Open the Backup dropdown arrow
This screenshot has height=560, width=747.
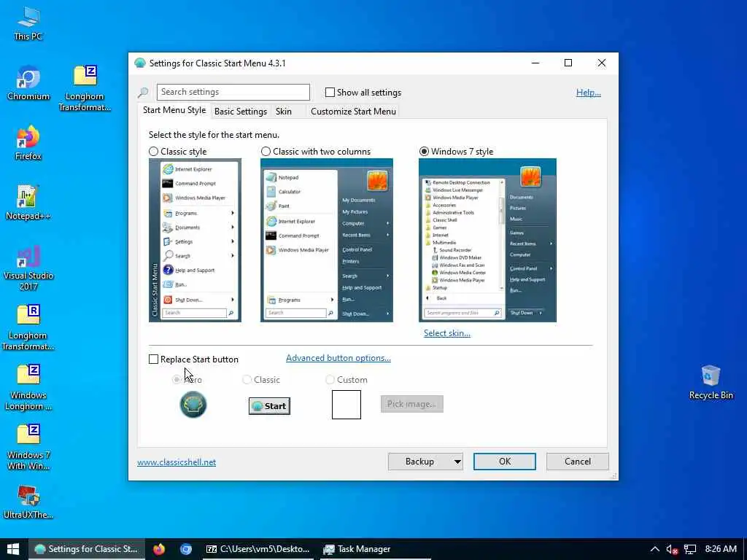coord(457,462)
